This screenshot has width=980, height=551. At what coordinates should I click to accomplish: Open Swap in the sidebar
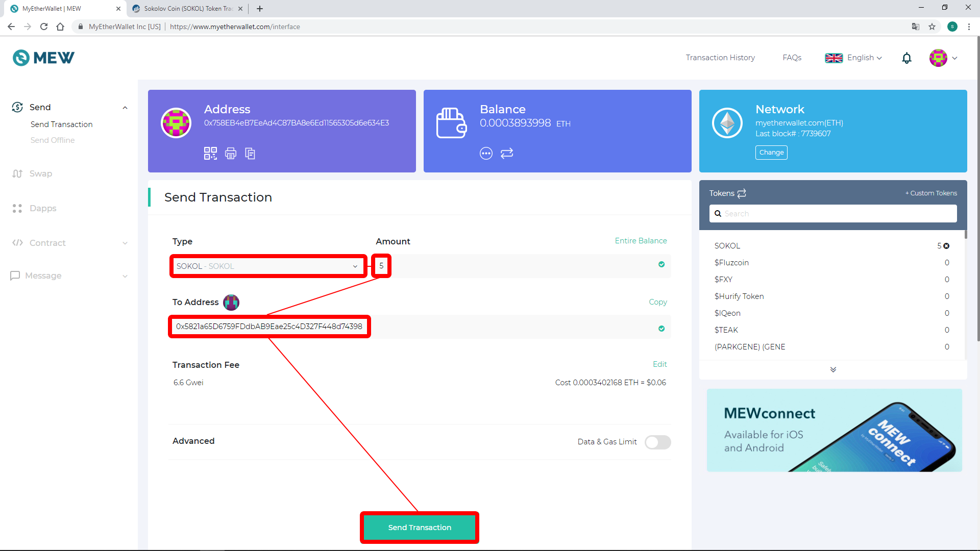[41, 174]
